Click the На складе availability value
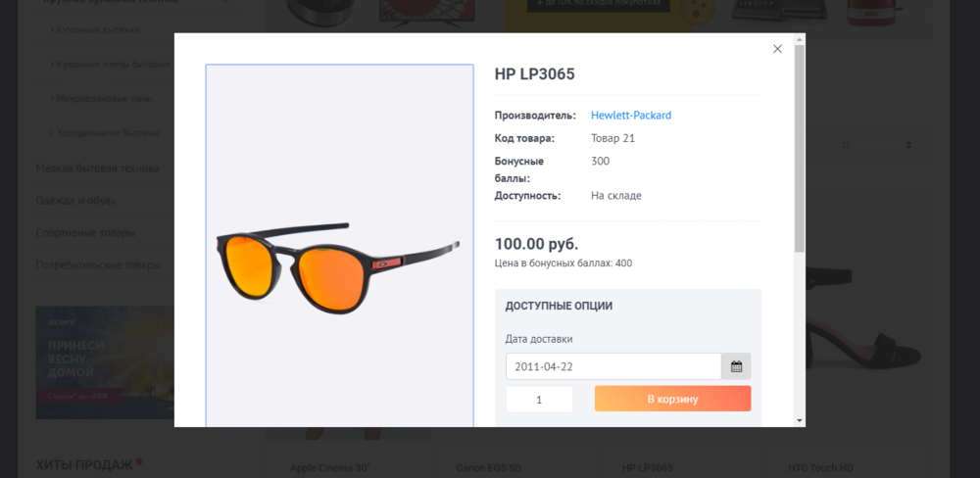 pos(616,196)
